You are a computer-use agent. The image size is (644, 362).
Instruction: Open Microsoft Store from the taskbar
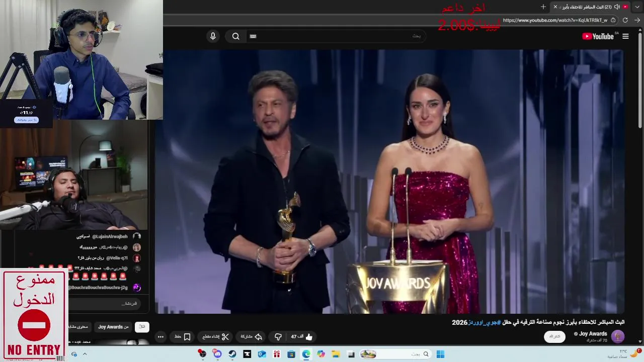(291, 354)
